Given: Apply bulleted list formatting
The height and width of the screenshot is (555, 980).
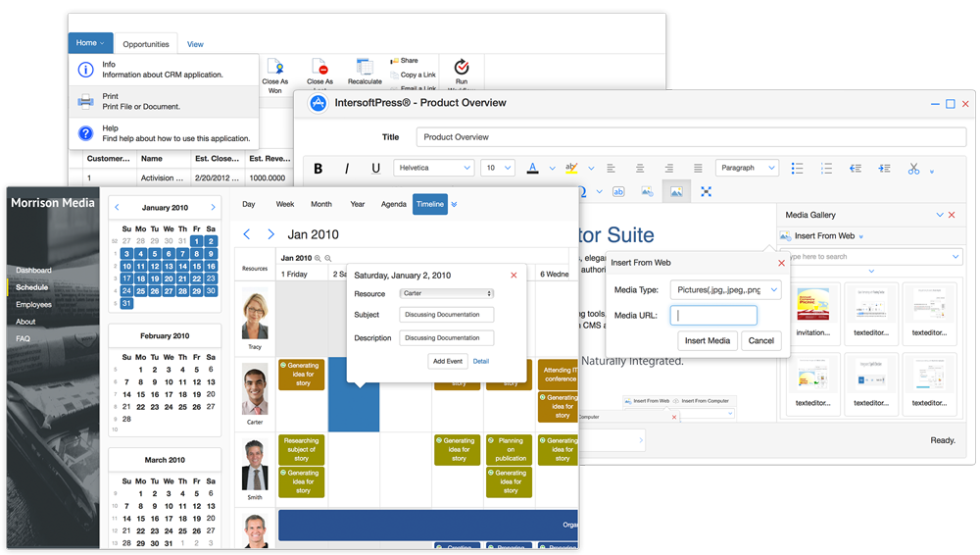Looking at the screenshot, I should pos(798,169).
